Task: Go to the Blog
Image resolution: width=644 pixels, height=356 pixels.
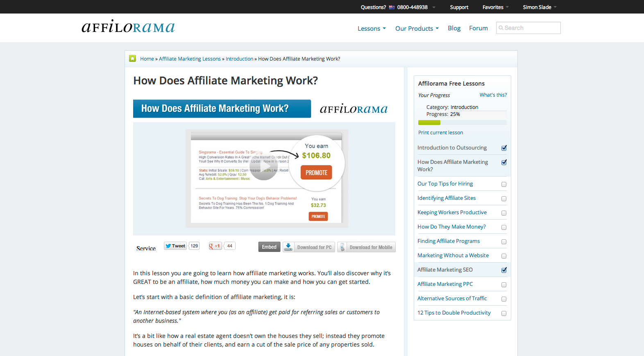Action: [454, 28]
